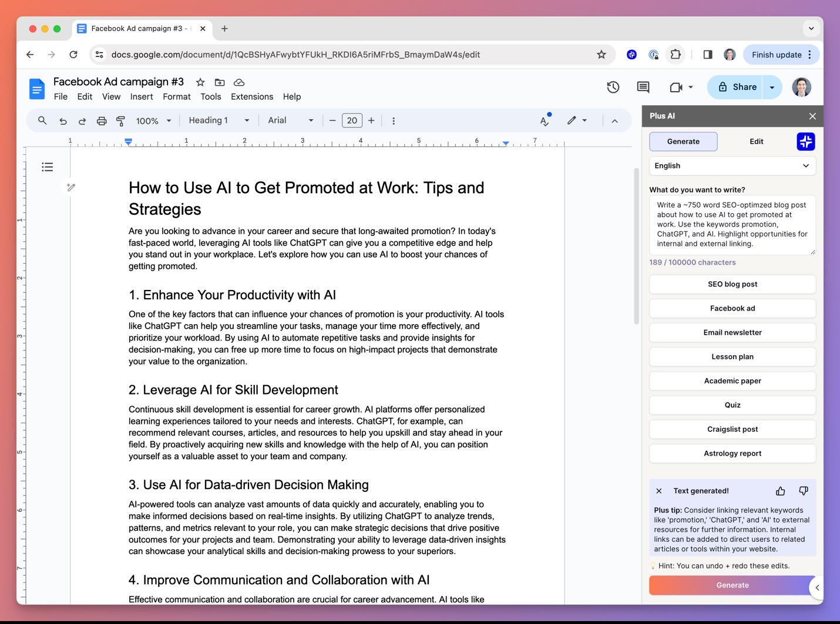The image size is (840, 624).
Task: Select the Facebook ad preset
Action: [732, 308]
